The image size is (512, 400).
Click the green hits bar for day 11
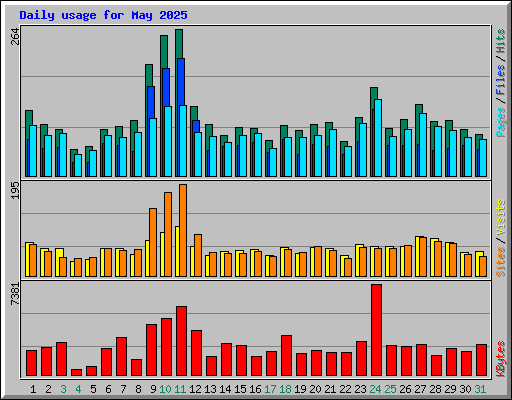coord(179,44)
